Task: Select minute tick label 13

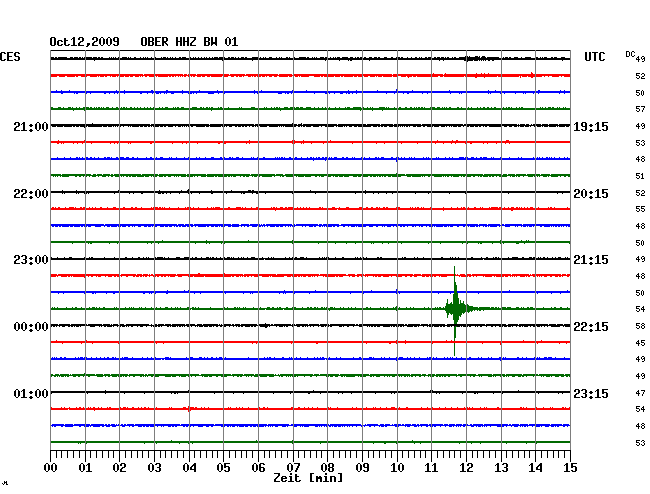Action: 501,468
